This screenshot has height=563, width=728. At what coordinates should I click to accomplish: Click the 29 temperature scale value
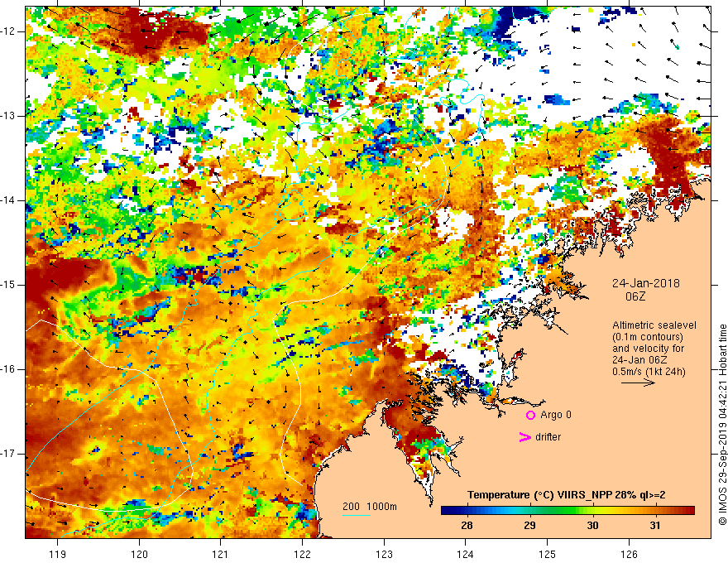tap(529, 526)
